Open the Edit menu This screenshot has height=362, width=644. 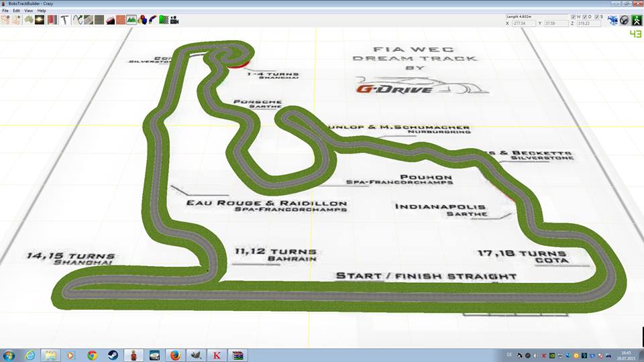tap(16, 11)
